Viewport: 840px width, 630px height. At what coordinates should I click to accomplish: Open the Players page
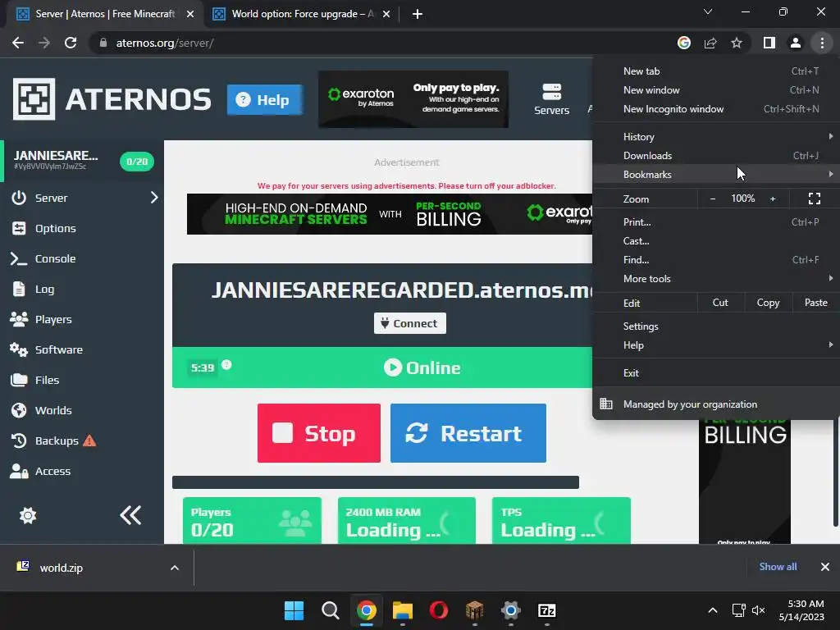(x=82, y=319)
